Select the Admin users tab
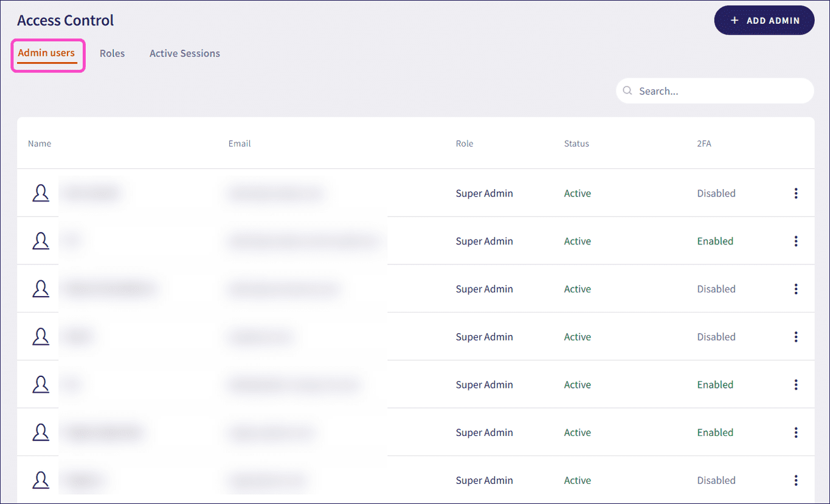 tap(46, 53)
